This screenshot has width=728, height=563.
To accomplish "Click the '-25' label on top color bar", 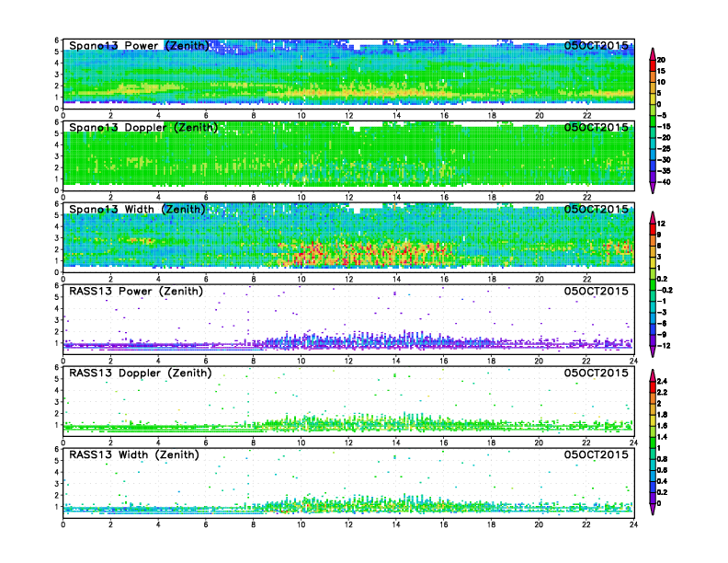I will click(664, 149).
